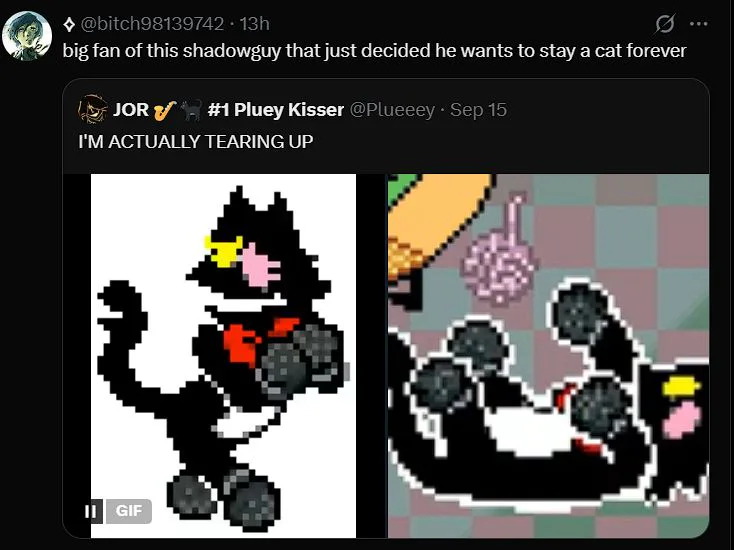This screenshot has width=734, height=550.
Task: Open the poster's profile avatar
Action: coord(26,36)
